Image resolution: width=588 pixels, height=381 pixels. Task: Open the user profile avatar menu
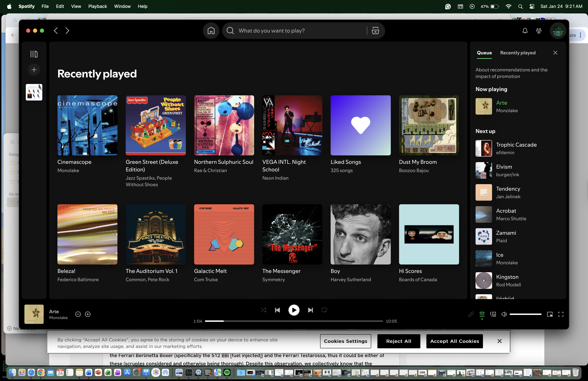pyautogui.click(x=558, y=31)
